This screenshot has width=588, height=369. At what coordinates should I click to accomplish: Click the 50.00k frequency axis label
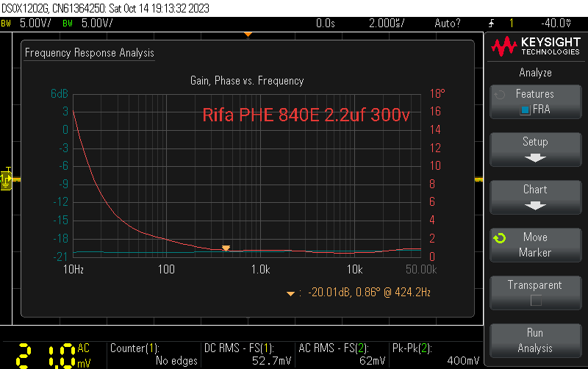(421, 269)
